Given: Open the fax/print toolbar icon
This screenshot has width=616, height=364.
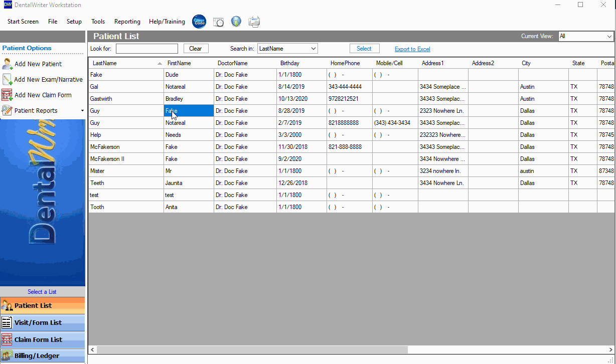Looking at the screenshot, I should (x=253, y=22).
